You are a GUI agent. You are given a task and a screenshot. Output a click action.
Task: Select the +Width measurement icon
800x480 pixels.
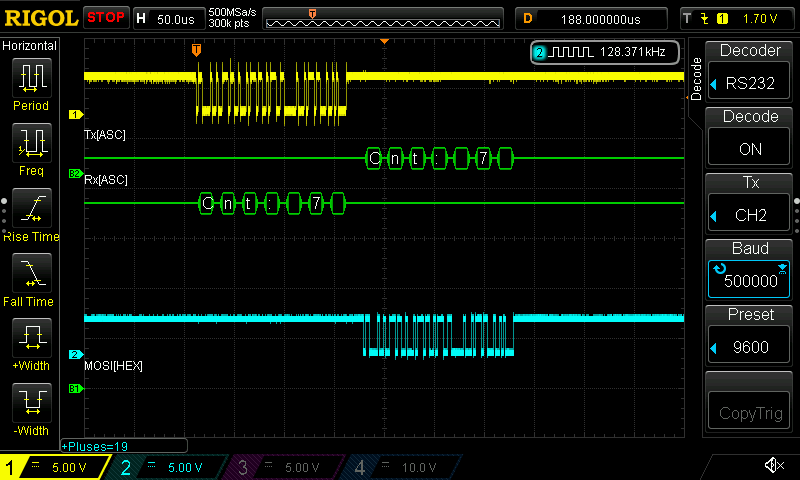[x=30, y=338]
